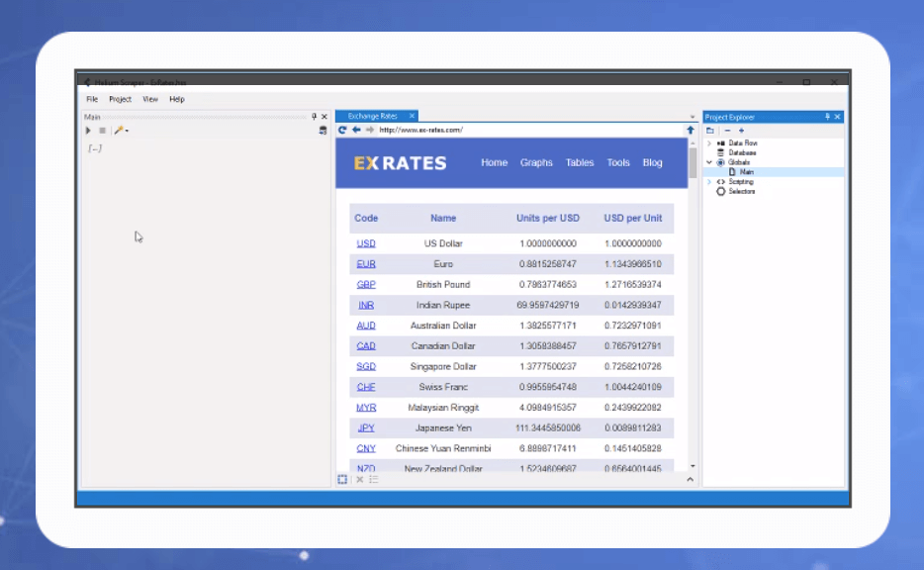
Task: Open the Tables page link
Action: pyautogui.click(x=580, y=162)
